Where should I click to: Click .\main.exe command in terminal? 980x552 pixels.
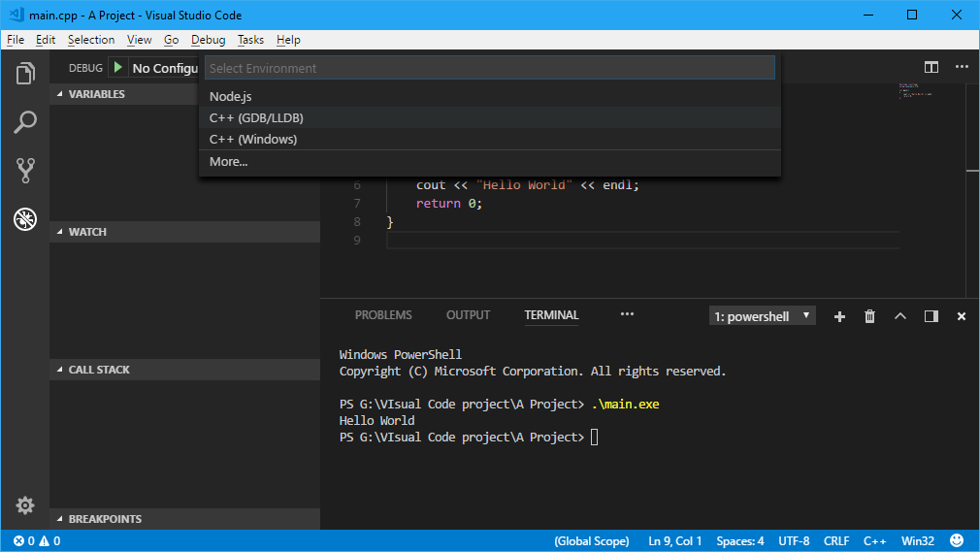(x=625, y=404)
